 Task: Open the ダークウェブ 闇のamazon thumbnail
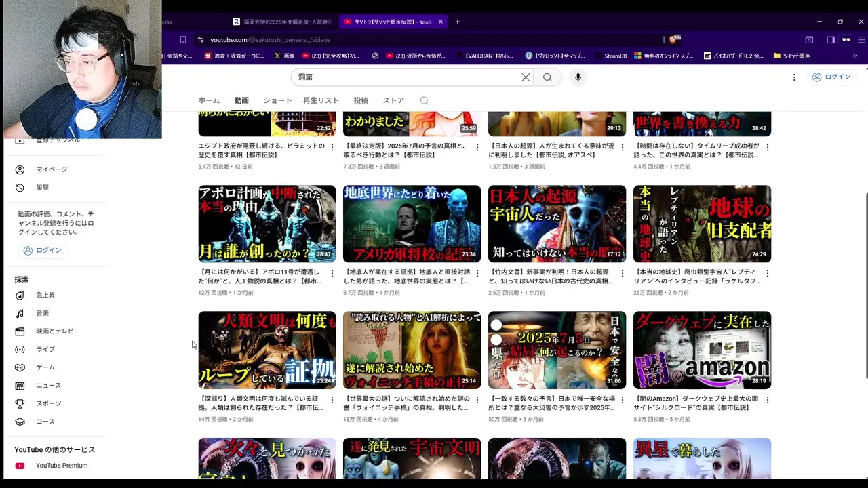(703, 350)
